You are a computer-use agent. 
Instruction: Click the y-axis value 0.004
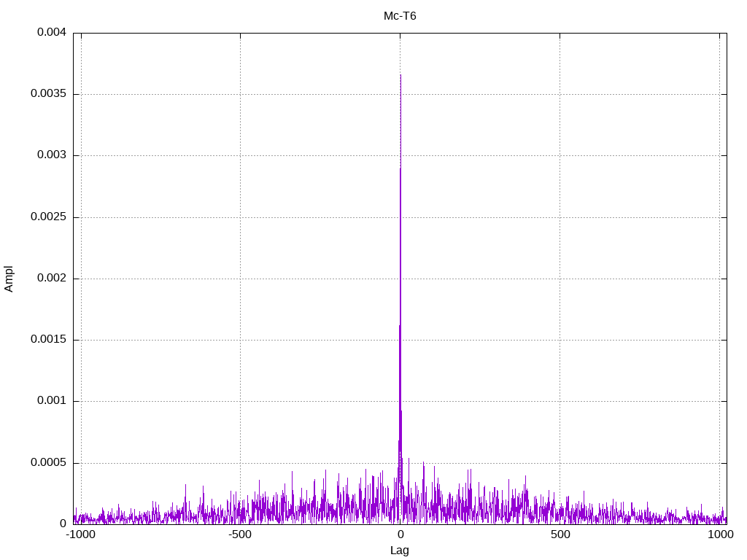(x=52, y=32)
